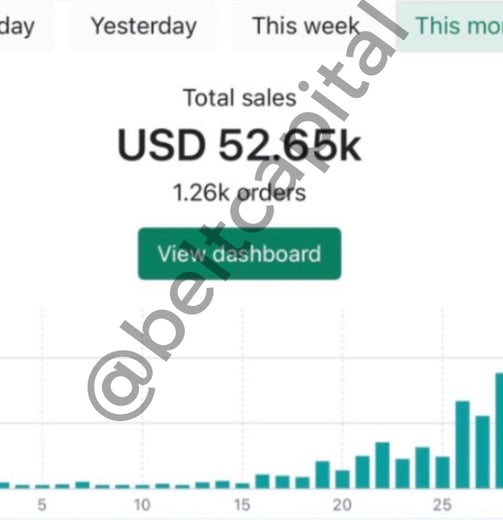Tap the 10 axis label
The width and height of the screenshot is (503, 520).
click(142, 505)
